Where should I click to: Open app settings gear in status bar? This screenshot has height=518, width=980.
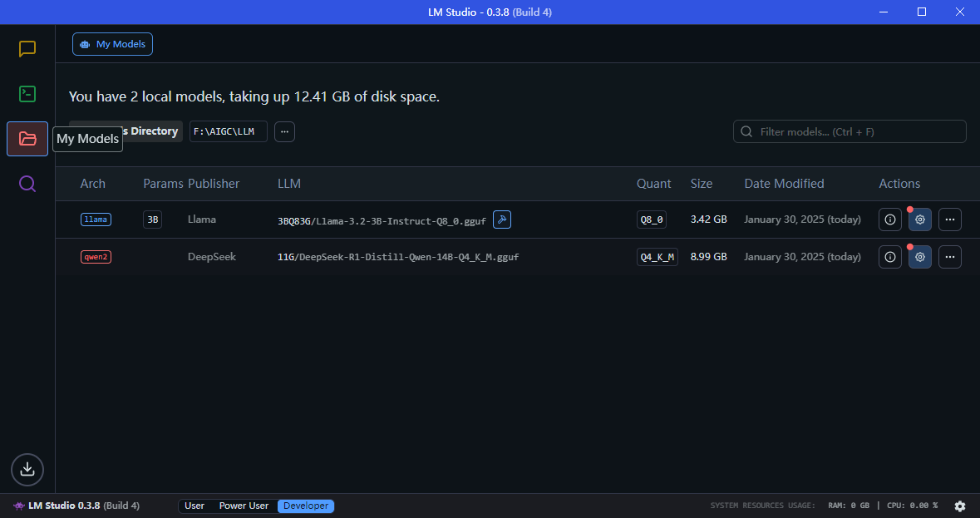pyautogui.click(x=960, y=506)
